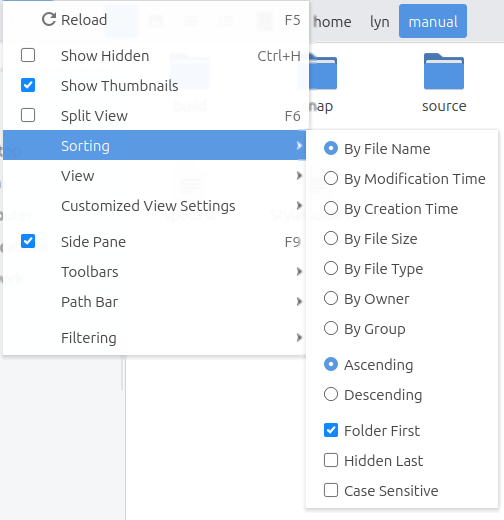Click the manual path bar button
This screenshot has height=520, width=504.
(x=433, y=21)
